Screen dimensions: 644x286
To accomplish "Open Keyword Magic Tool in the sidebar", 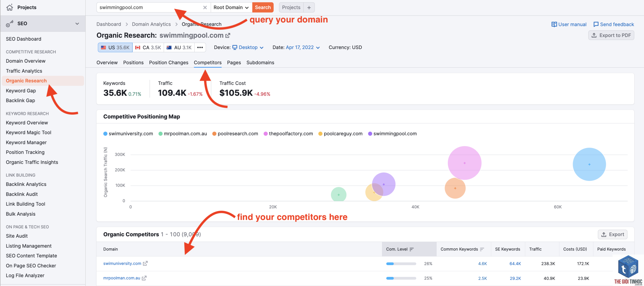I will 28,133.
